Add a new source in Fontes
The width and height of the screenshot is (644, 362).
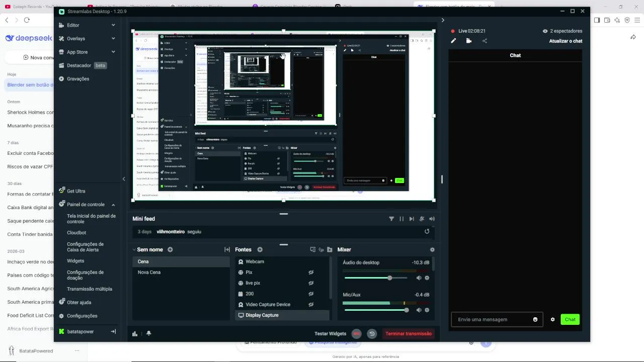260,249
